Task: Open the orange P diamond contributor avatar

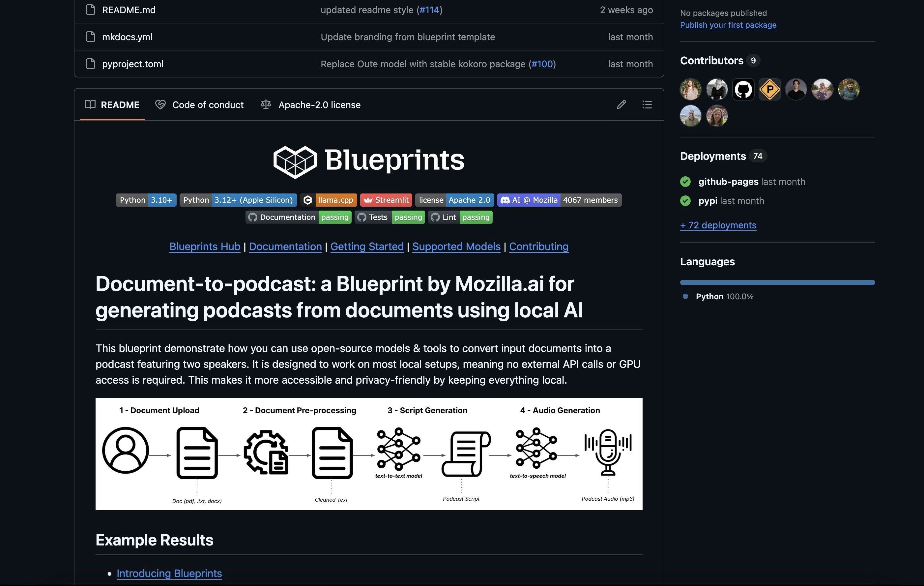Action: click(770, 89)
